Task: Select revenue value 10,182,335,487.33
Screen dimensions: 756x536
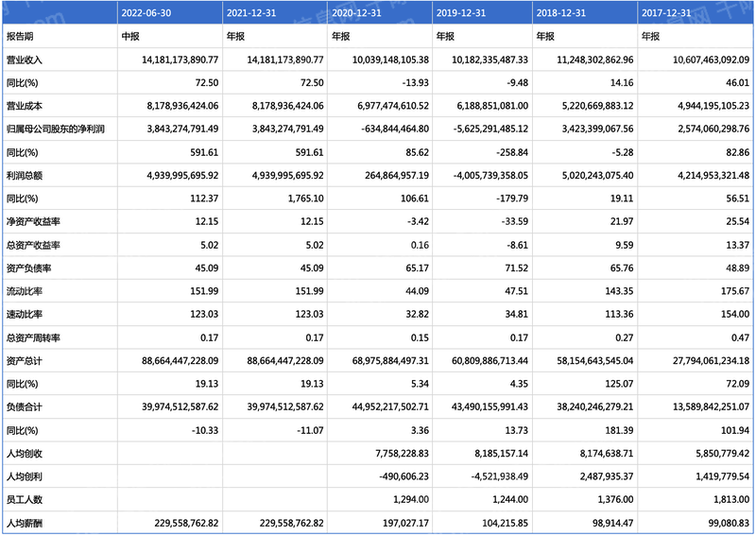Action: tap(490, 60)
